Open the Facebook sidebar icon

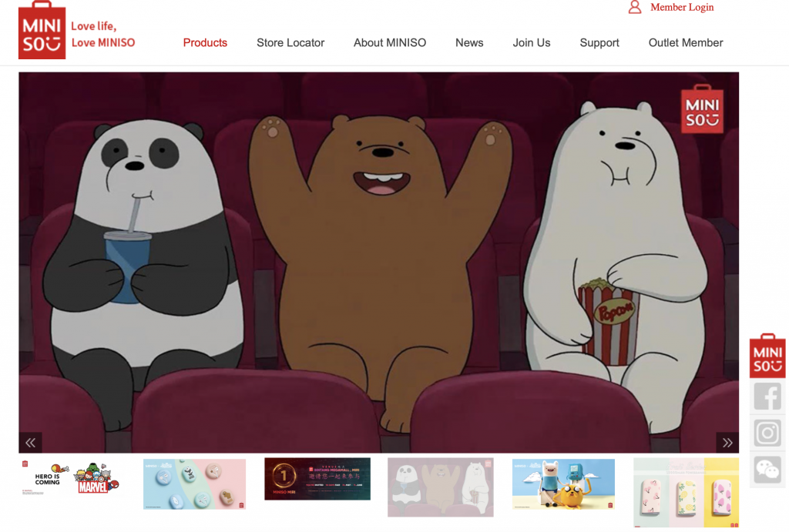click(767, 396)
